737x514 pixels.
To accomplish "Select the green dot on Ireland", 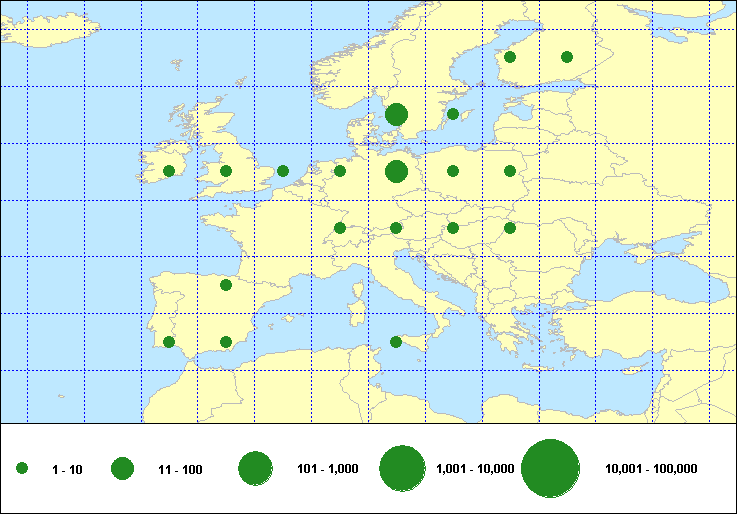I will pos(169,171).
